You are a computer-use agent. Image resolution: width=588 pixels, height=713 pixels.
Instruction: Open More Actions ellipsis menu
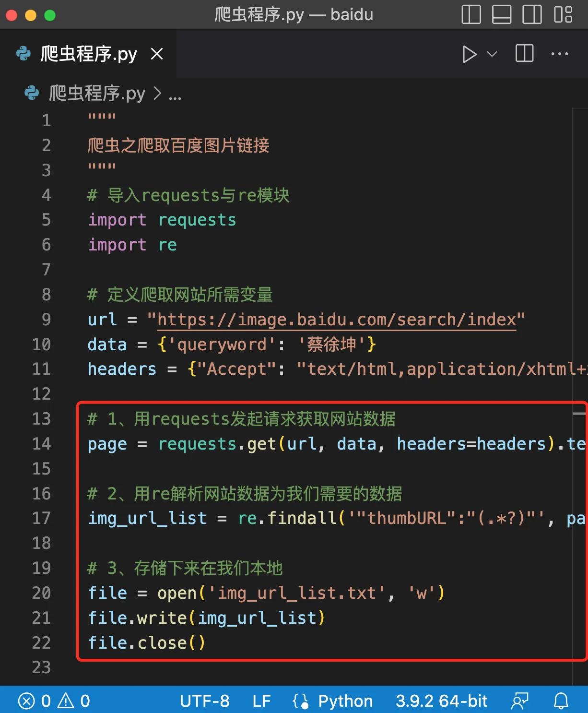point(560,54)
